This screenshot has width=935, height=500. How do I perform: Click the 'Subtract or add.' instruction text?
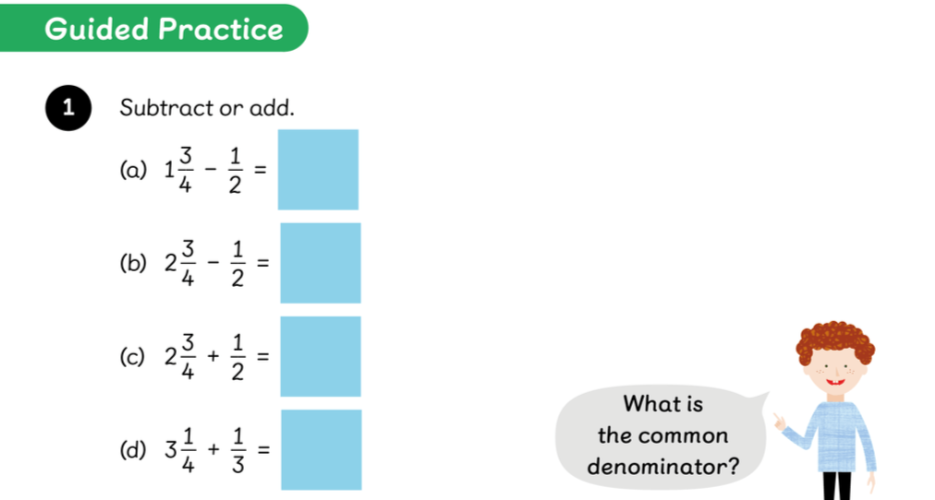pyautogui.click(x=207, y=108)
